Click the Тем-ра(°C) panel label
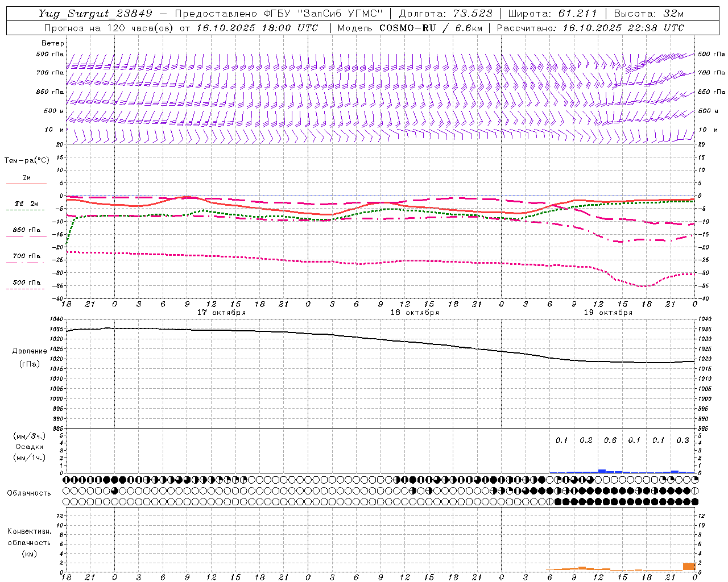Image resolution: width=728 pixels, height=582 pixels. click(x=27, y=161)
